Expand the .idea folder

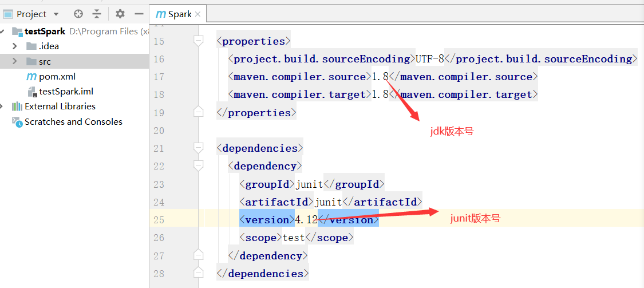click(14, 46)
